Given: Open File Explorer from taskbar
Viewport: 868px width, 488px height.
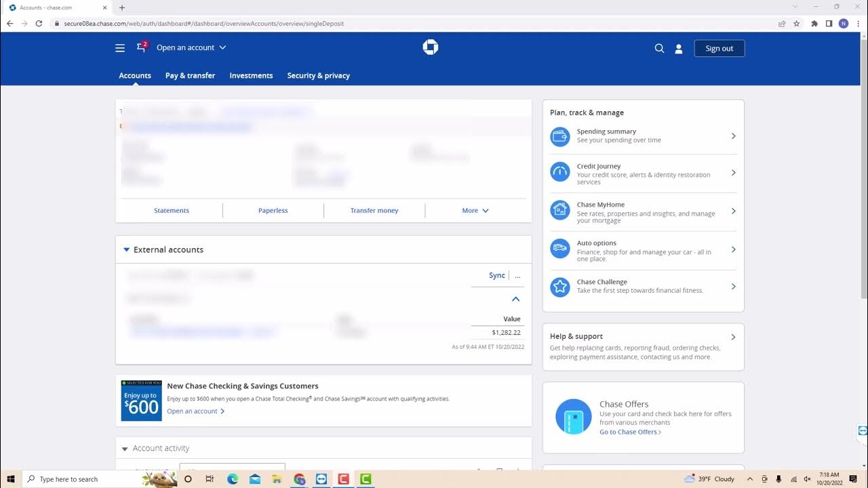Looking at the screenshot, I should pos(277,479).
